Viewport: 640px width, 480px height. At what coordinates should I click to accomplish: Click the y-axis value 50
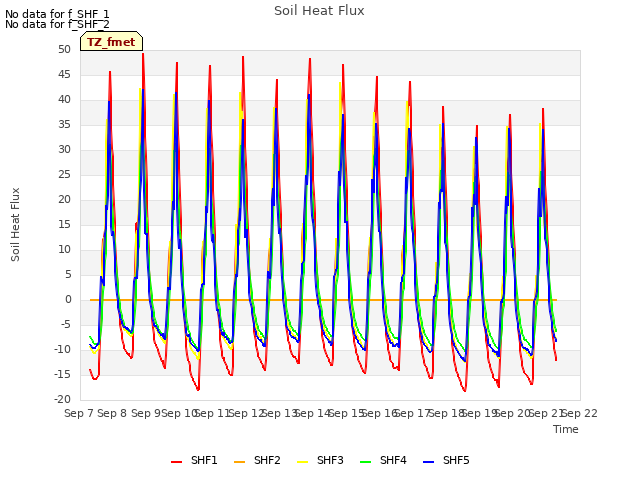point(64,50)
